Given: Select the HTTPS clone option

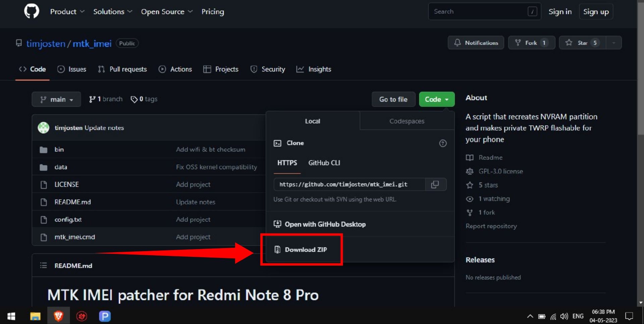Looking at the screenshot, I should [x=287, y=163].
